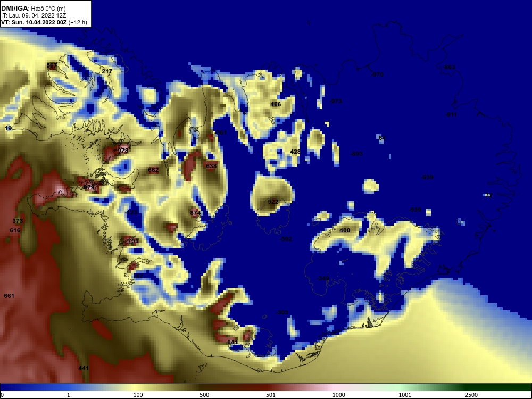Select the 217 map value
The image size is (532, 399).
[107, 71]
